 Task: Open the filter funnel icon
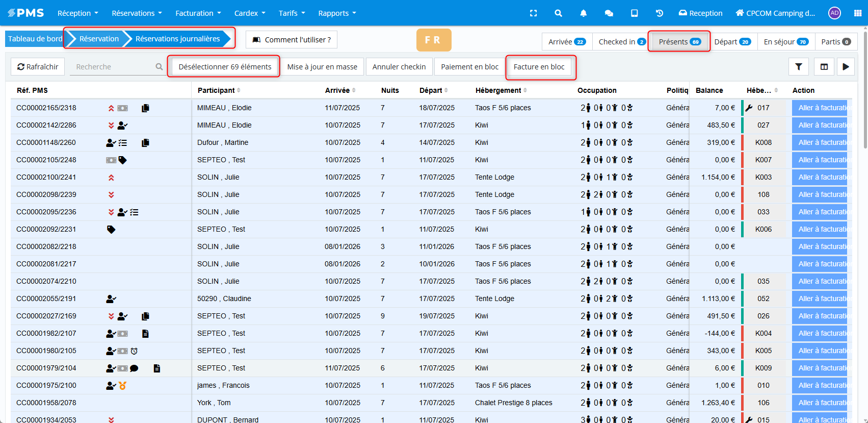[799, 67]
